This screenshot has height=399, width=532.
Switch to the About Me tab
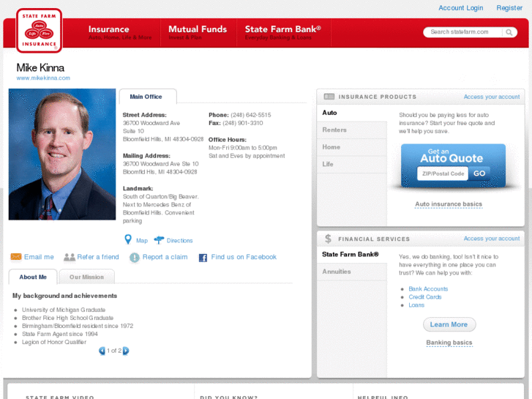[33, 277]
